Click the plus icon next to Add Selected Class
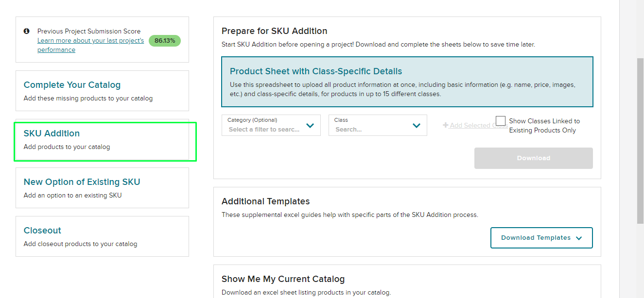The image size is (644, 298). click(445, 125)
